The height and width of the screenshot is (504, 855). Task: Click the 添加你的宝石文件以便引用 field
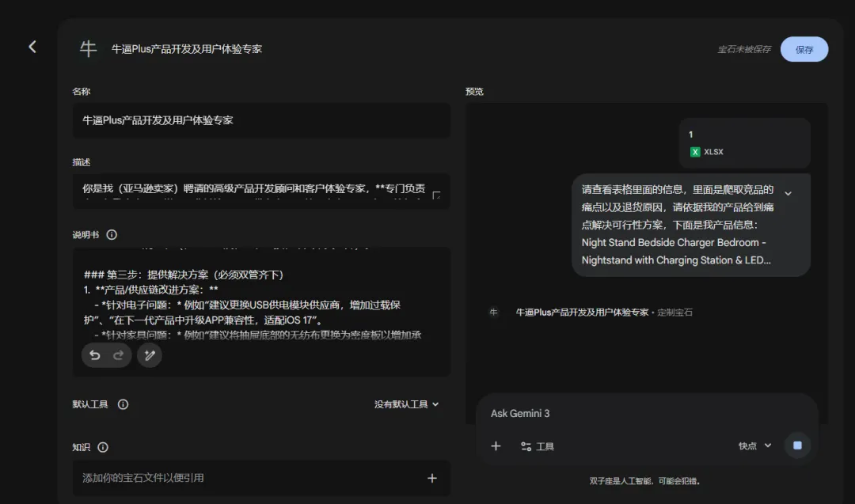coord(261,478)
